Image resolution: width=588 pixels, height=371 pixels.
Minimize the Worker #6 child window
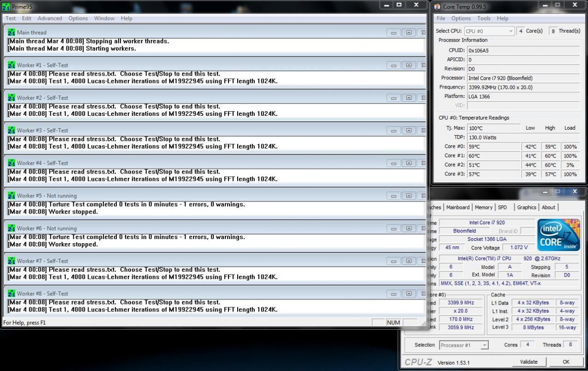(x=394, y=228)
